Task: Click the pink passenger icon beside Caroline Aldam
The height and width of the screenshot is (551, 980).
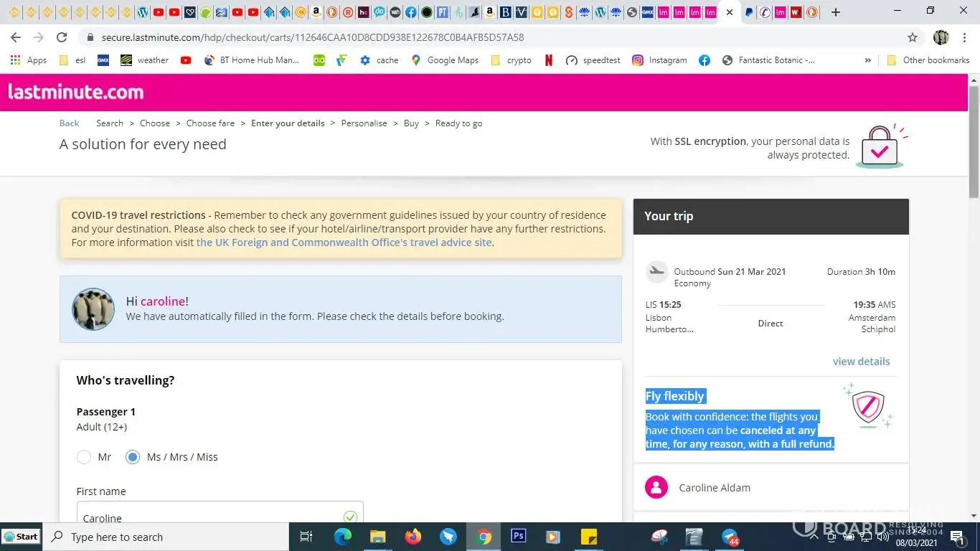Action: point(656,488)
